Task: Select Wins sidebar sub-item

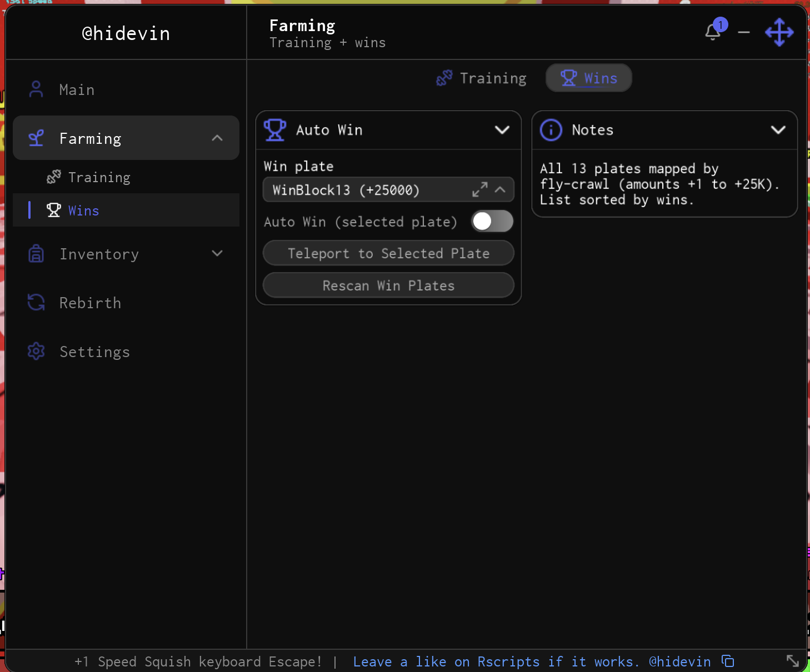Action: 126,210
